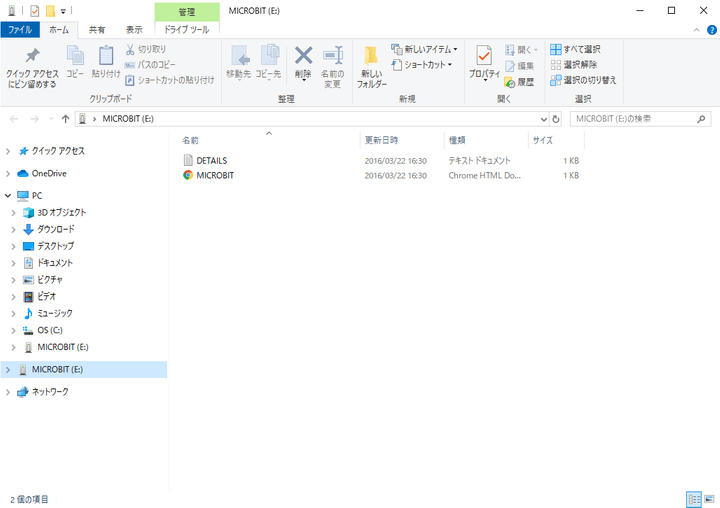Select the Cut scissors command
This screenshot has width=720, height=508.
(x=146, y=49)
